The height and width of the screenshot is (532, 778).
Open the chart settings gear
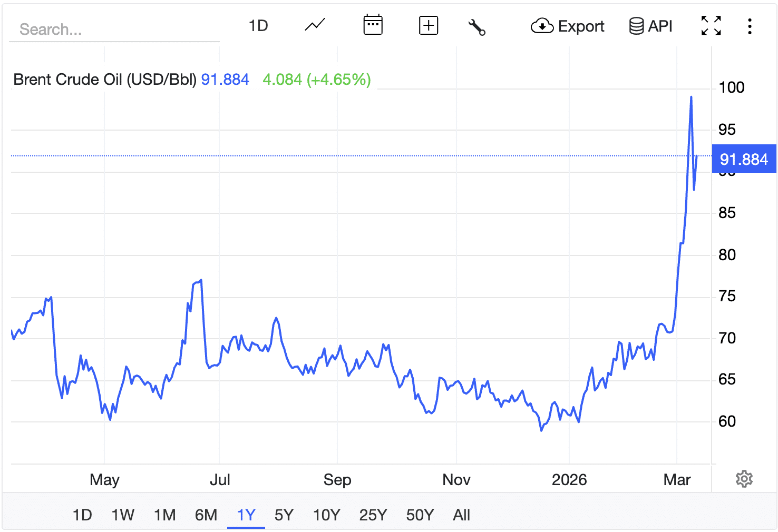point(744,478)
